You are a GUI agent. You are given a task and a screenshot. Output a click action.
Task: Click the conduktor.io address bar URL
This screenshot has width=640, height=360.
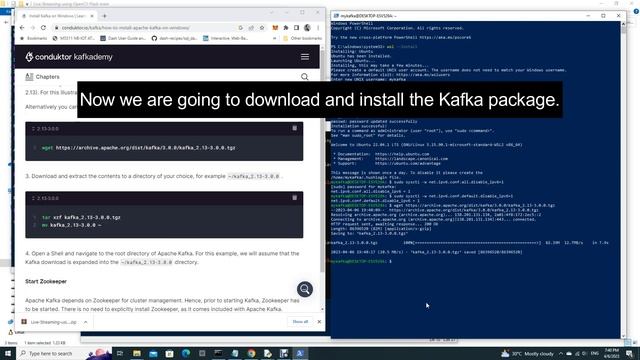(x=125, y=28)
